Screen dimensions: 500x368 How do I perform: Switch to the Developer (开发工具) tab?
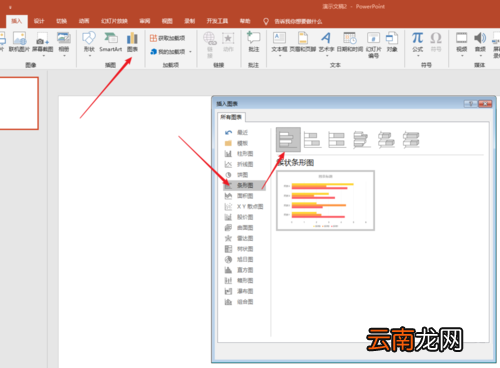217,21
